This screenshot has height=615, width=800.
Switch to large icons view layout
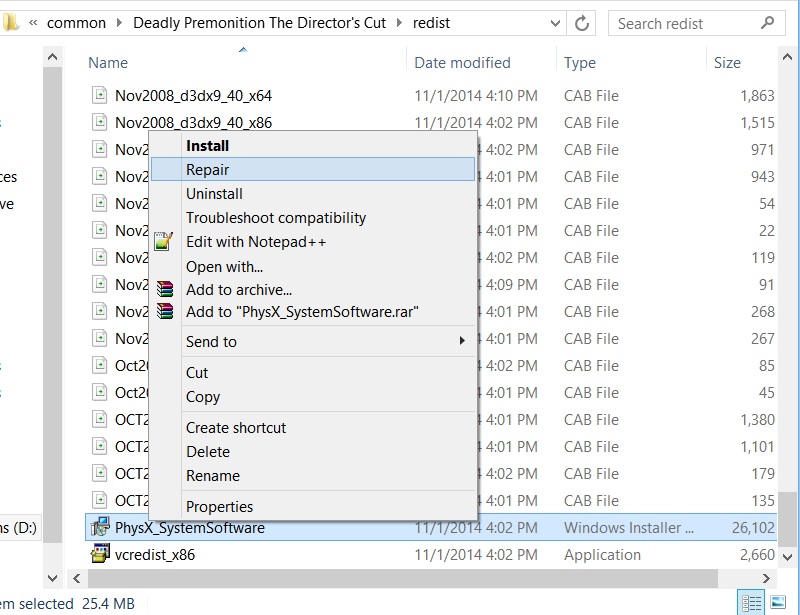pyautogui.click(x=778, y=603)
